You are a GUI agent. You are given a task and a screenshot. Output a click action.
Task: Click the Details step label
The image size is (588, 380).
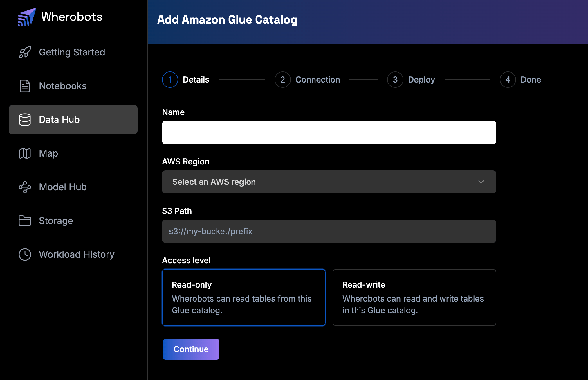coord(196,80)
